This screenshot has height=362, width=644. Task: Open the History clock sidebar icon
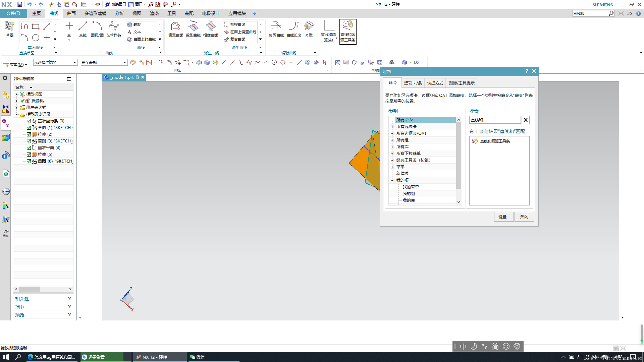click(6, 191)
